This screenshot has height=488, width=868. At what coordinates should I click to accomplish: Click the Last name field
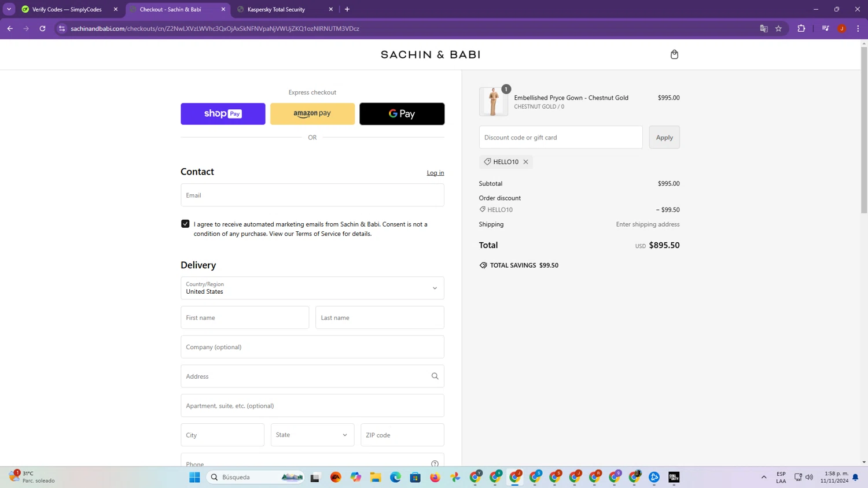(x=380, y=317)
